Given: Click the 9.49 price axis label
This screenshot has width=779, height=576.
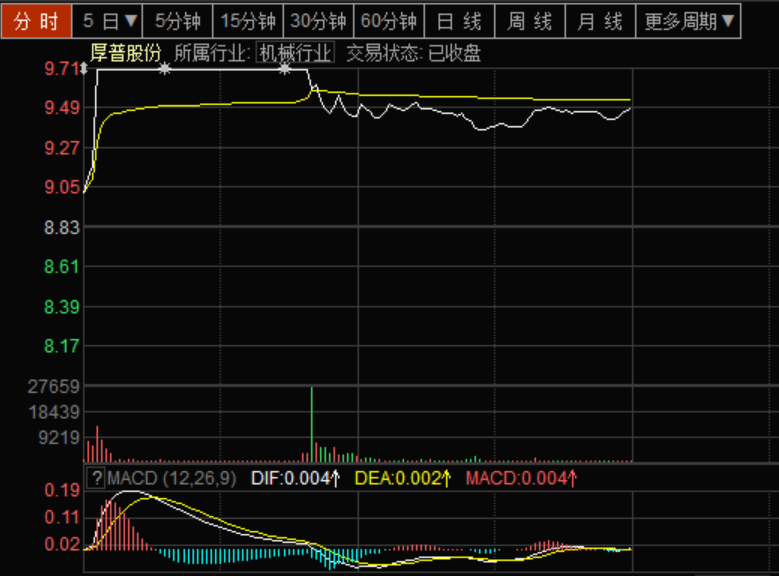Looking at the screenshot, I should click(x=62, y=107).
